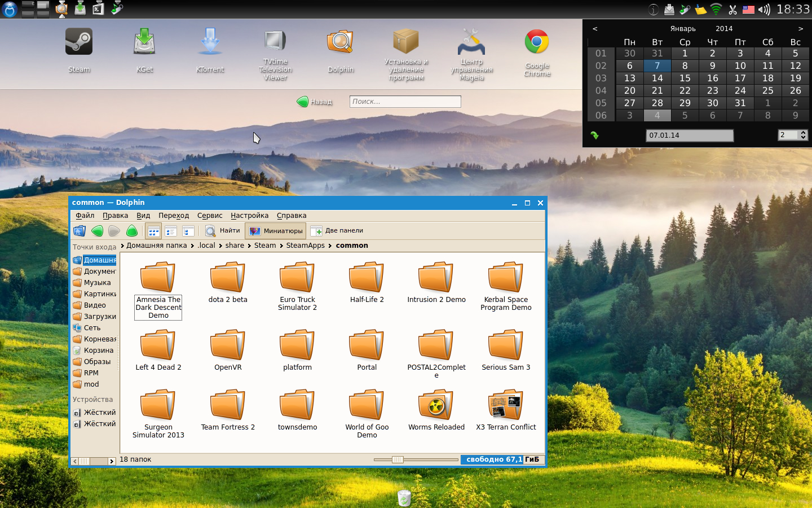Image resolution: width=812 pixels, height=508 pixels.
Task: Launch KGet from desktop launcher
Action: coord(144,51)
